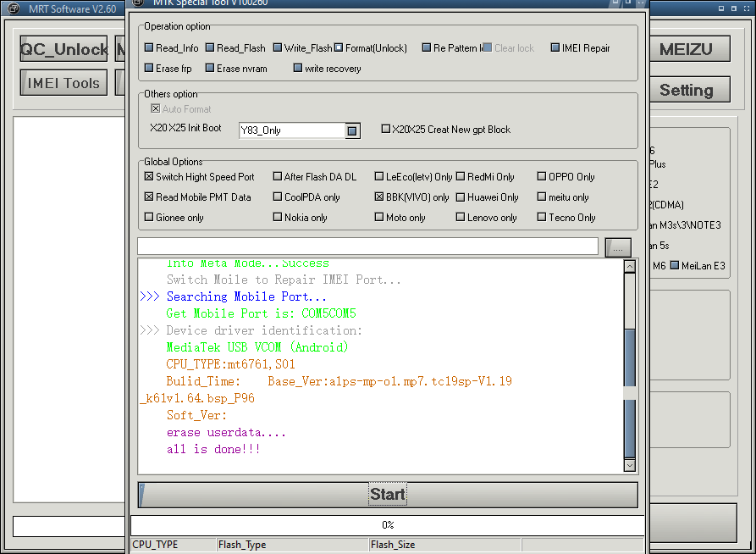Select the write recovery option
756x554 pixels.
[328, 69]
